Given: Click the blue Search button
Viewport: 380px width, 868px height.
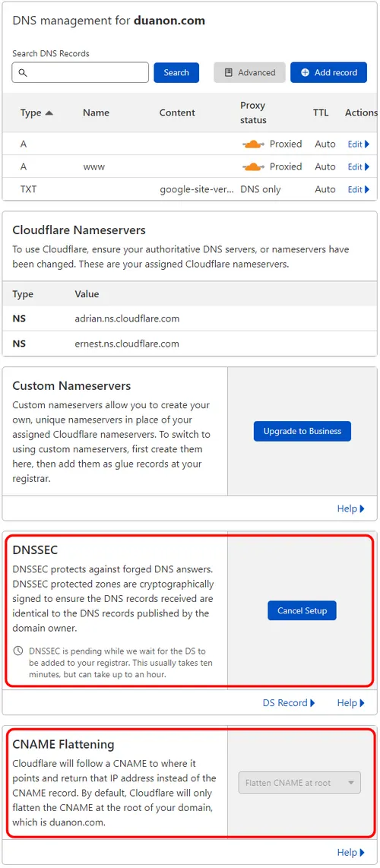Looking at the screenshot, I should [176, 72].
